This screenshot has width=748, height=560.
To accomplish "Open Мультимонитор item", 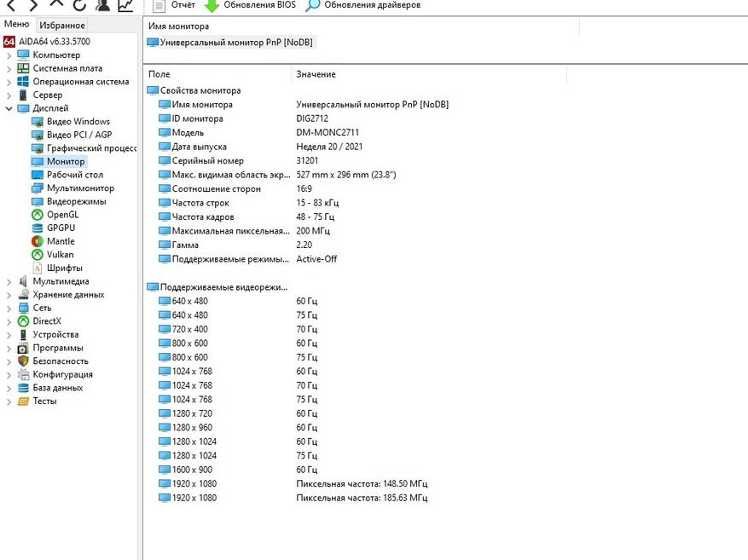I will tap(72, 188).
